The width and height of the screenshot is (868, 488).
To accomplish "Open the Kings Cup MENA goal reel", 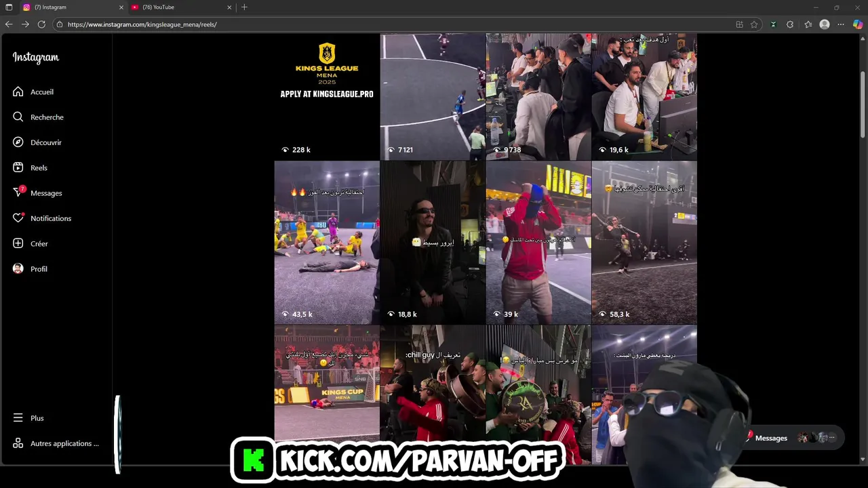I will tap(327, 383).
